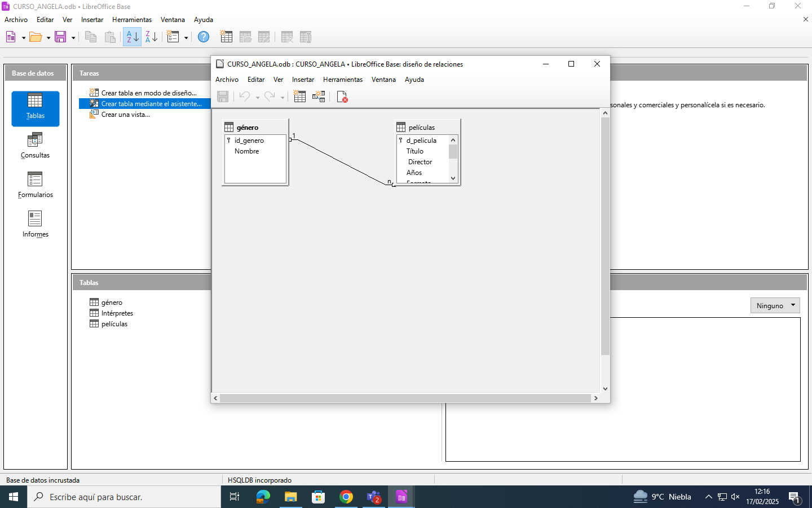Click down arrow in películas field list
Image resolution: width=812 pixels, height=508 pixels.
tap(453, 178)
